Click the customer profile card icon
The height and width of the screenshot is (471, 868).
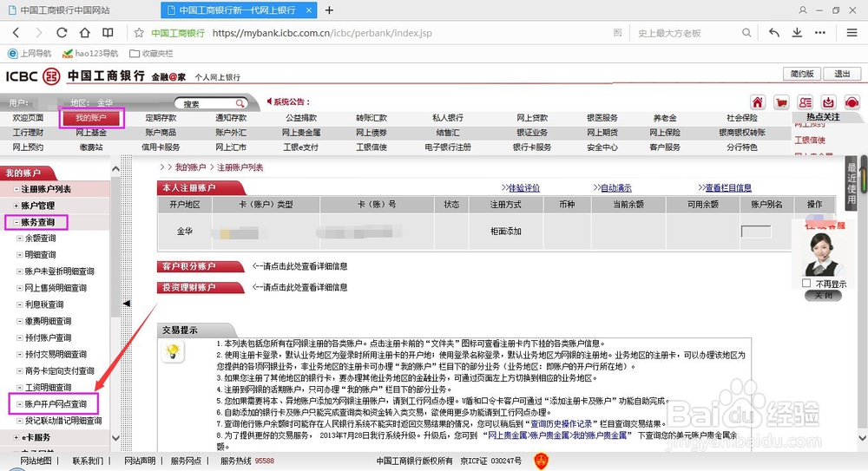(805, 102)
